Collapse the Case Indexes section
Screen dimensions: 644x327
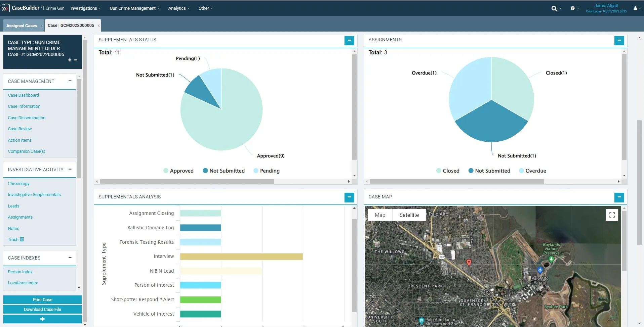(x=70, y=258)
